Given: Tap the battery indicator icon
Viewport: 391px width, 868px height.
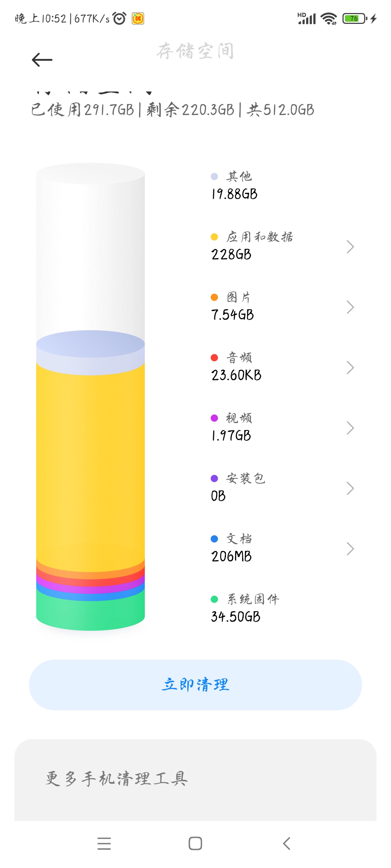Looking at the screenshot, I should coord(355,18).
